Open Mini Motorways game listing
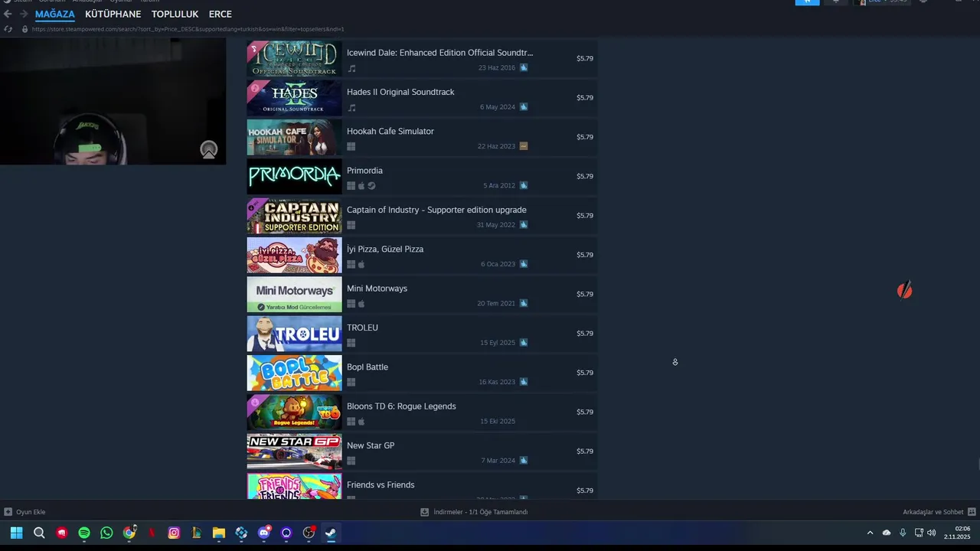980x551 pixels. click(422, 294)
